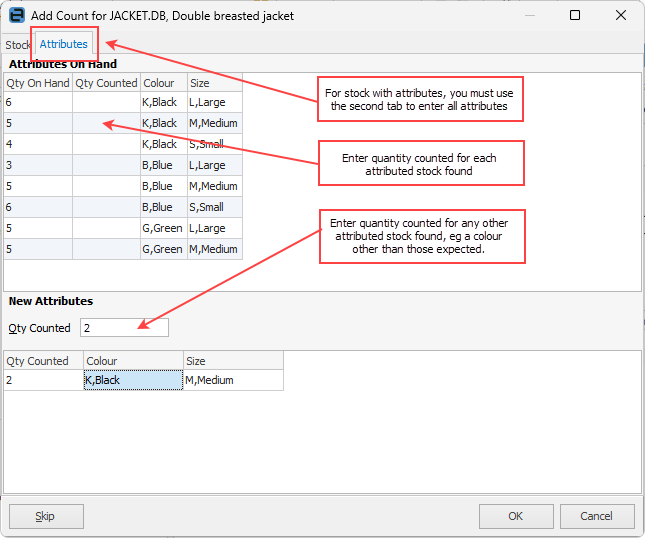Click Size header in New Attributes grid
This screenshot has height=538, width=645.
tap(233, 361)
